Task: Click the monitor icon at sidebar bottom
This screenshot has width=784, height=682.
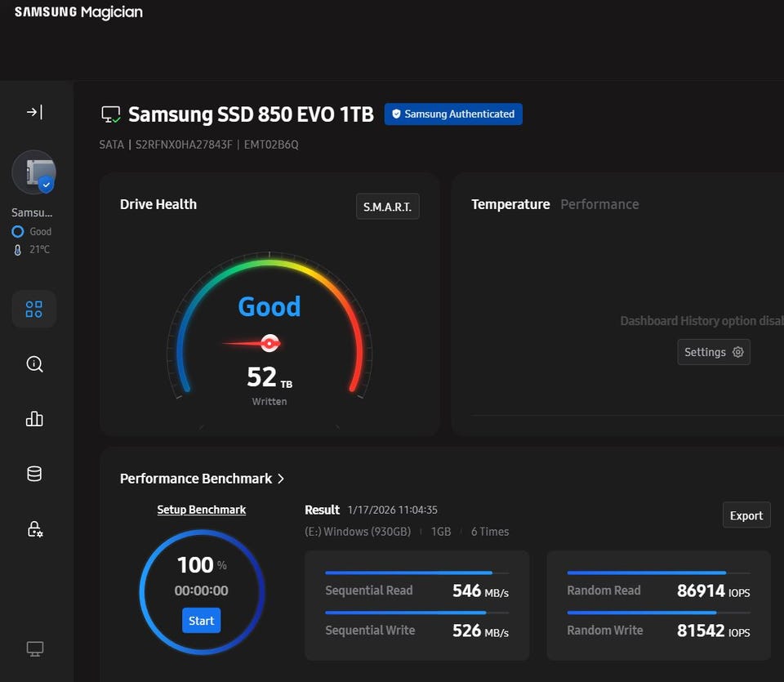Action: tap(35, 649)
